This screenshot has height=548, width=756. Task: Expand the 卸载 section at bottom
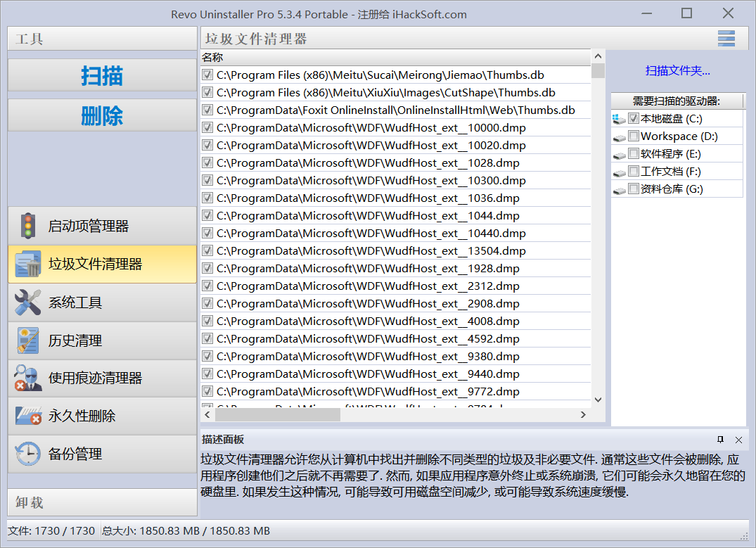click(102, 502)
